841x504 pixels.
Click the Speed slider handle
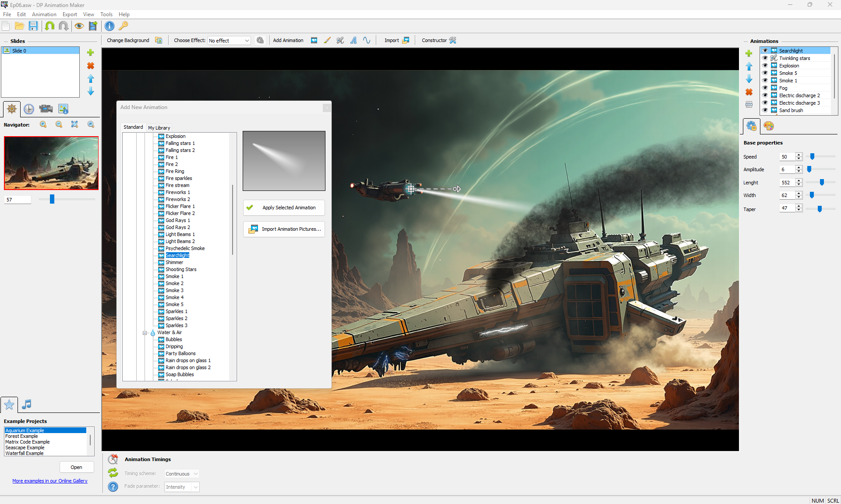[812, 157]
